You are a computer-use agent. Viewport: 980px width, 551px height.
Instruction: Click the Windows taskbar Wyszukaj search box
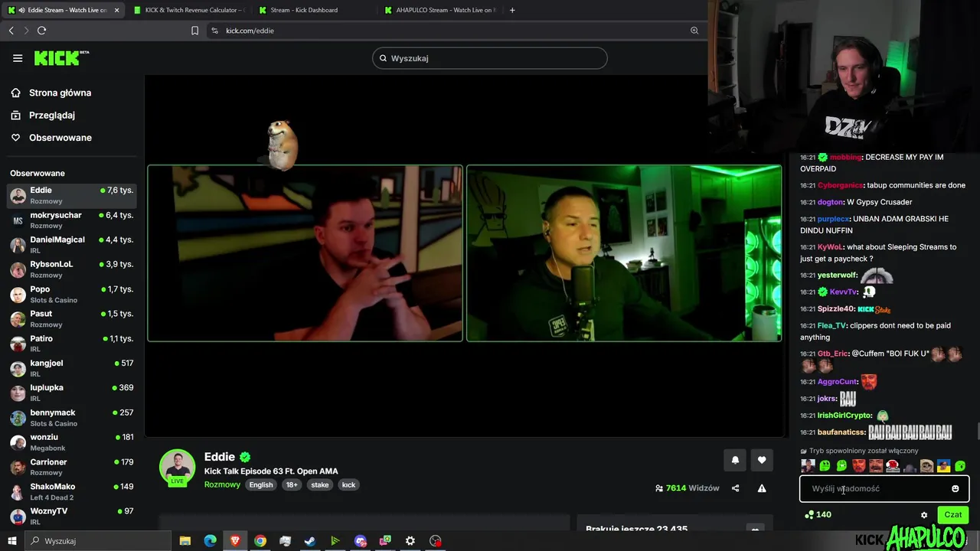click(x=98, y=541)
